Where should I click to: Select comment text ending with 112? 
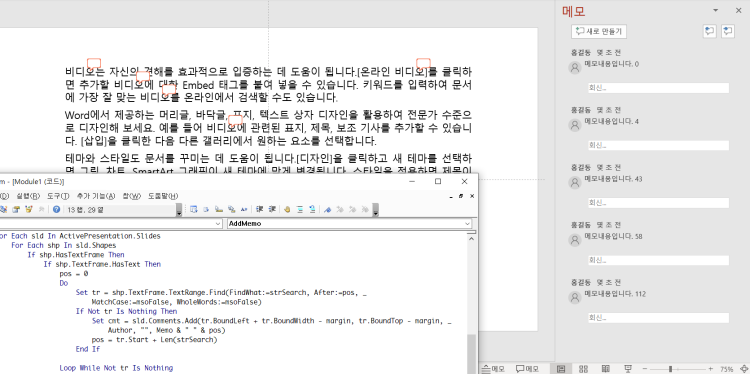point(615,294)
